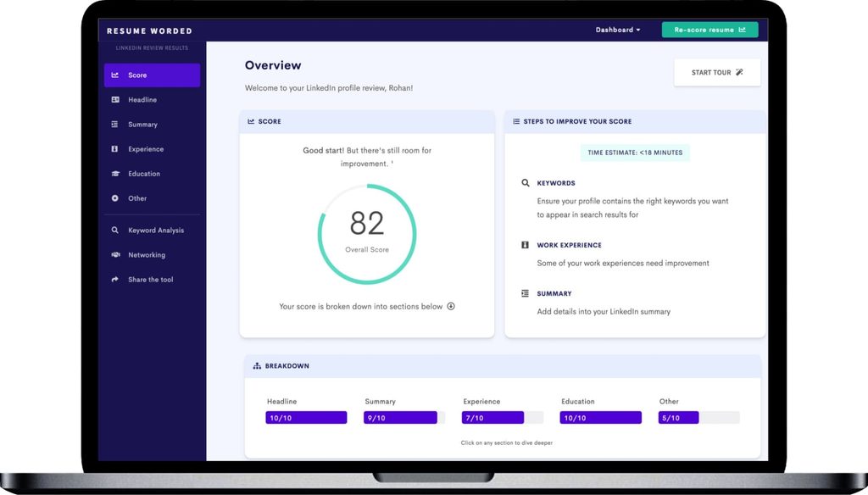Image resolution: width=868 pixels, height=495 pixels.
Task: Click the down-arrow icon below the score
Action: 451,306
